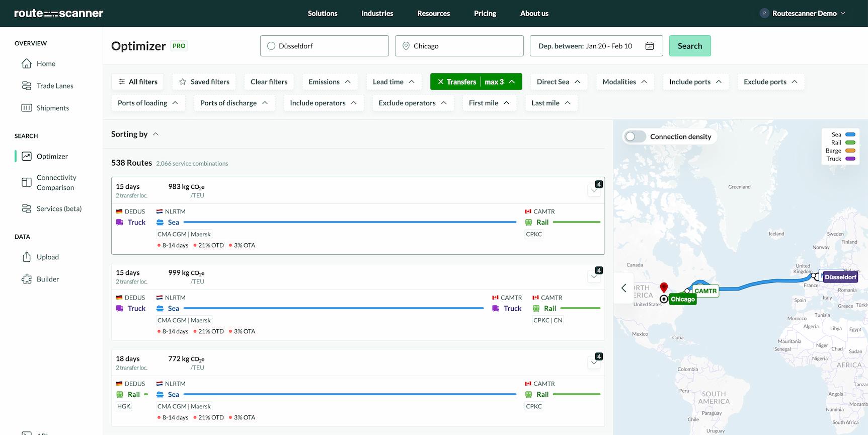The height and width of the screenshot is (435, 868).
Task: Remove the Transfers filter with X icon
Action: 440,82
